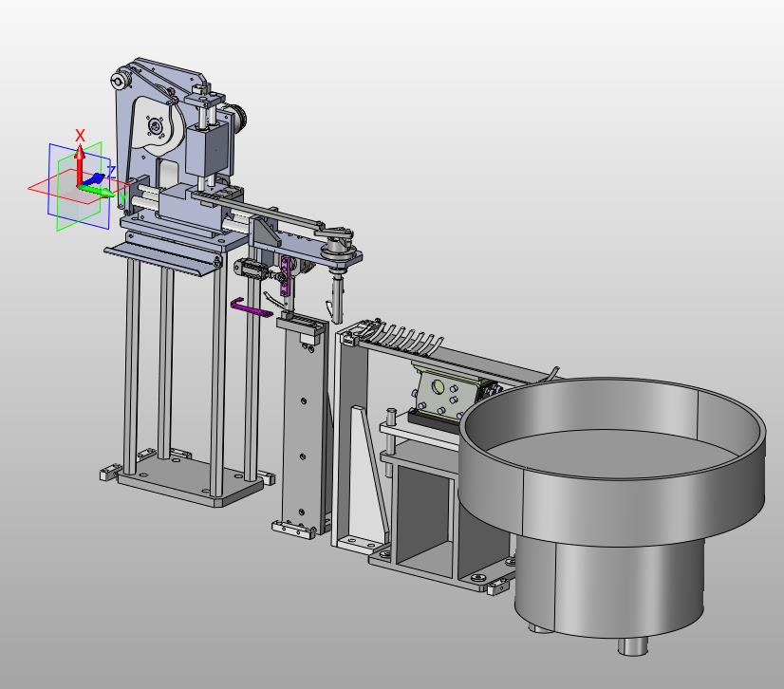Select the large vibratory feeder bowl
This screenshot has height=689, width=784.
[x=612, y=460]
